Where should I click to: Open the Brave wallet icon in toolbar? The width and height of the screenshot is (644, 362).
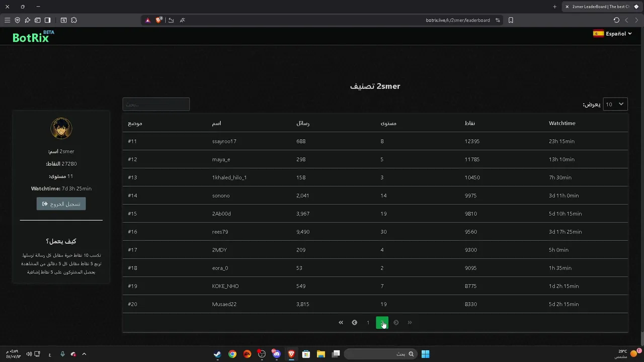37,20
